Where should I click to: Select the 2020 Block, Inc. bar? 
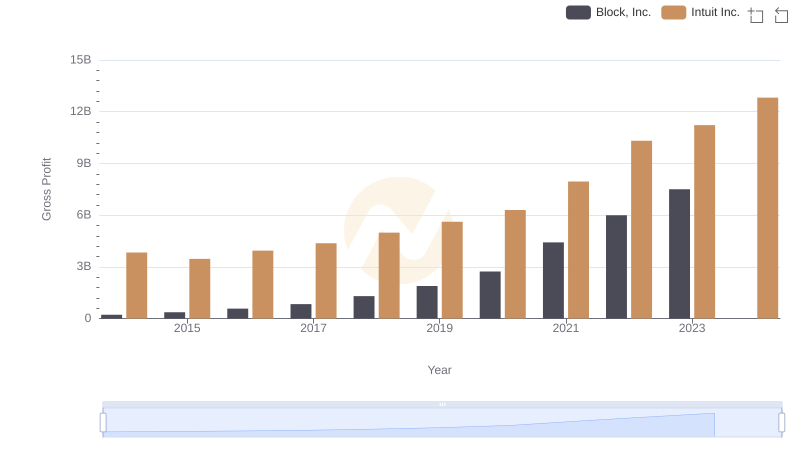pyautogui.click(x=490, y=295)
